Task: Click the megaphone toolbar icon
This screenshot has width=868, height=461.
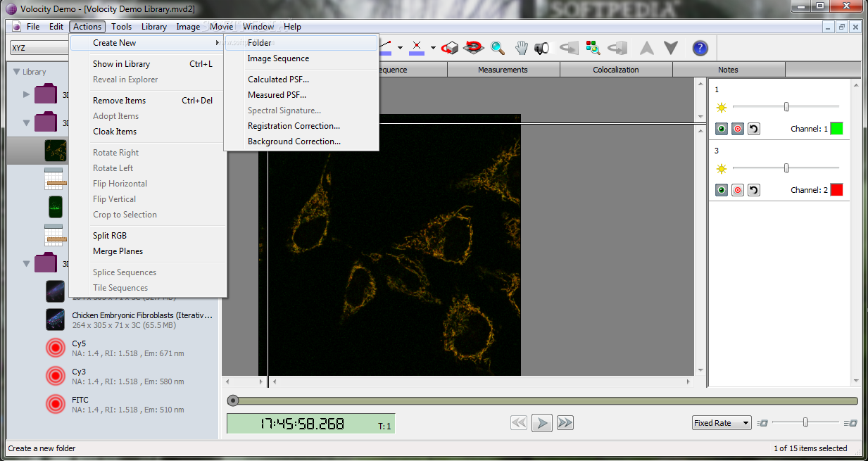Action: 542,48
